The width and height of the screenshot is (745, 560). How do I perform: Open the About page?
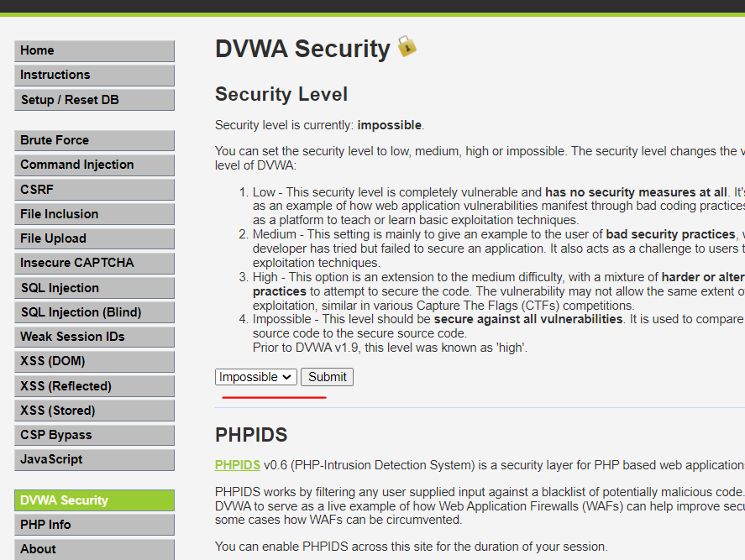[94, 550]
